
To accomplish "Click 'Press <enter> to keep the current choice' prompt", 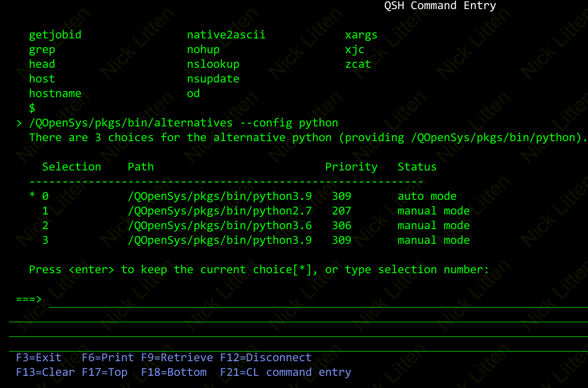I will [259, 270].
